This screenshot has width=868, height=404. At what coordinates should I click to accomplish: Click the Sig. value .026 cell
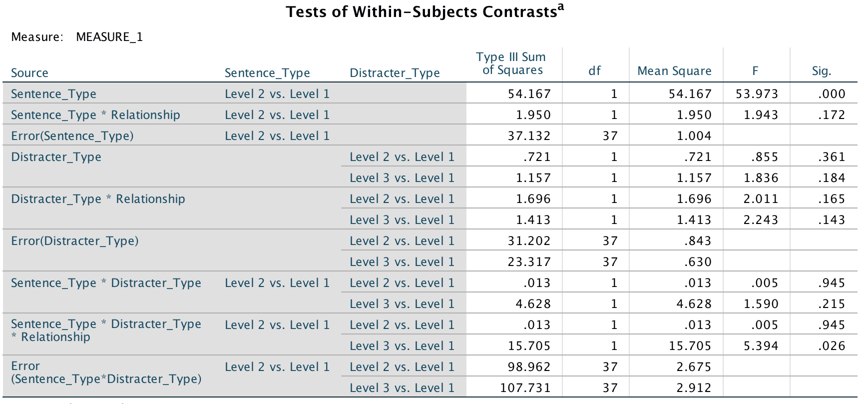(x=832, y=346)
